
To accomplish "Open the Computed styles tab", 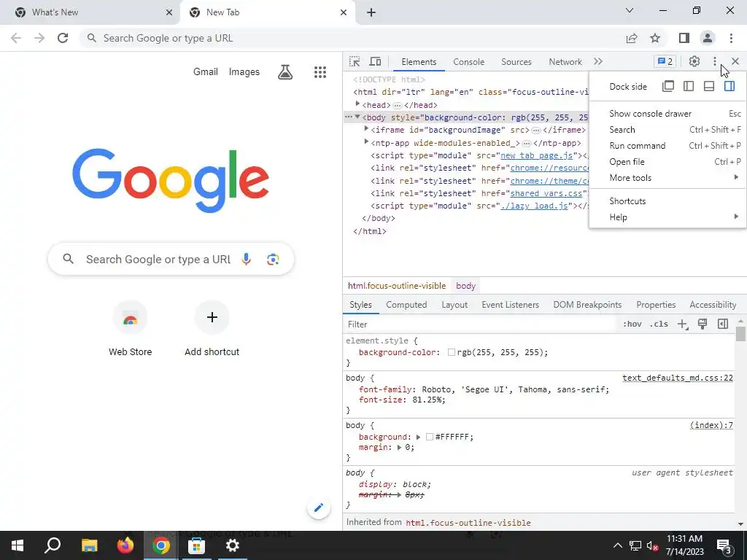I will [x=406, y=305].
